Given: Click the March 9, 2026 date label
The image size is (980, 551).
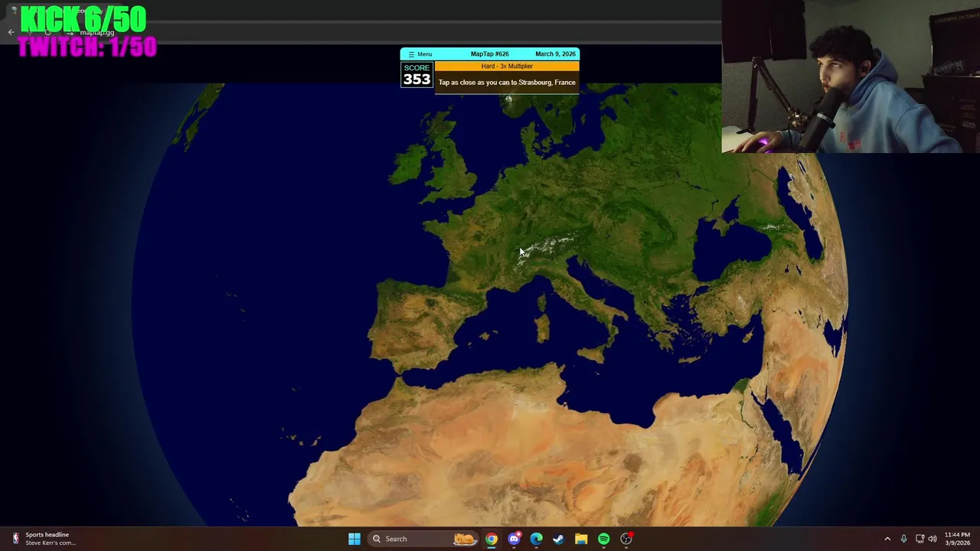Looking at the screenshot, I should click(x=555, y=54).
